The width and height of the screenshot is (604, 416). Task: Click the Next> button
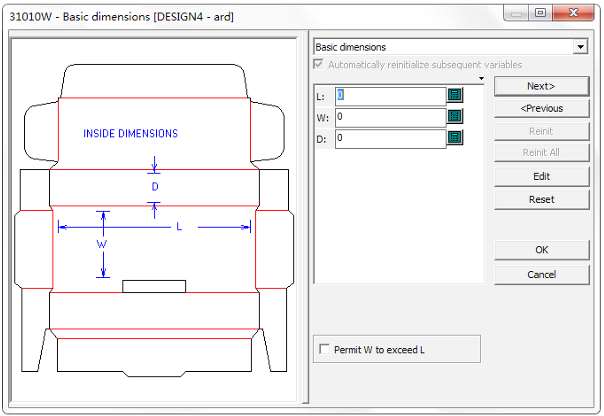[541, 86]
